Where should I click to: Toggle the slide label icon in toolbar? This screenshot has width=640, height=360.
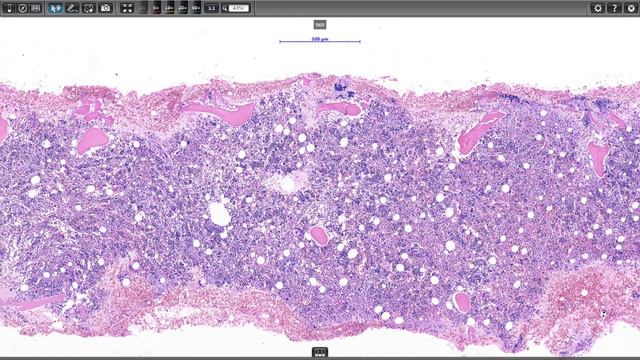[9, 8]
